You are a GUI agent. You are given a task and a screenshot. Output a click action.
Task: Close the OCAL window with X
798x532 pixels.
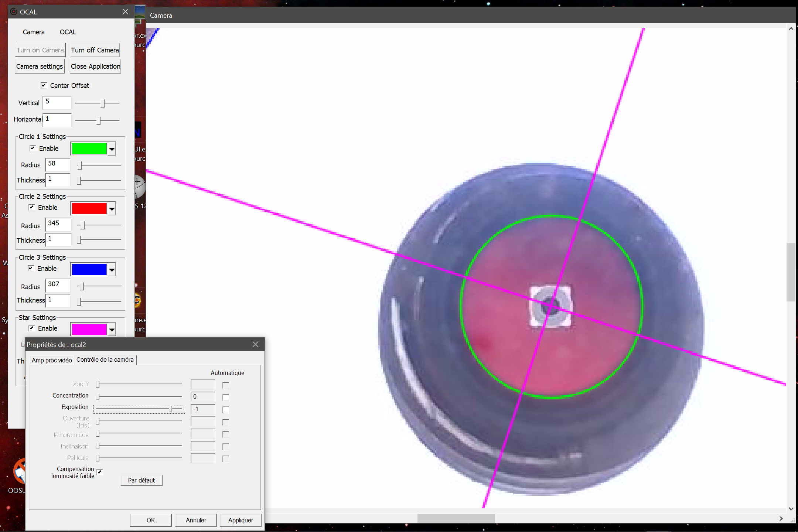tap(125, 12)
